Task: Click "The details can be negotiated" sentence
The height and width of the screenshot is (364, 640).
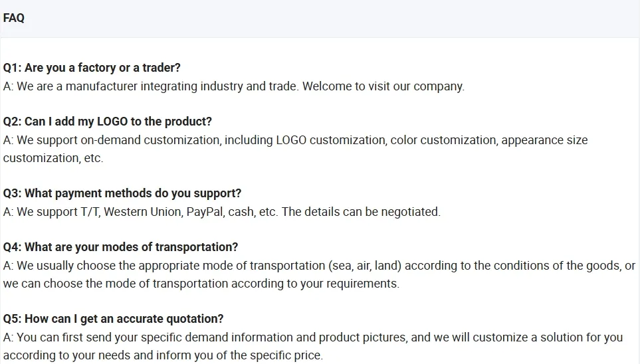Action: 361,212
